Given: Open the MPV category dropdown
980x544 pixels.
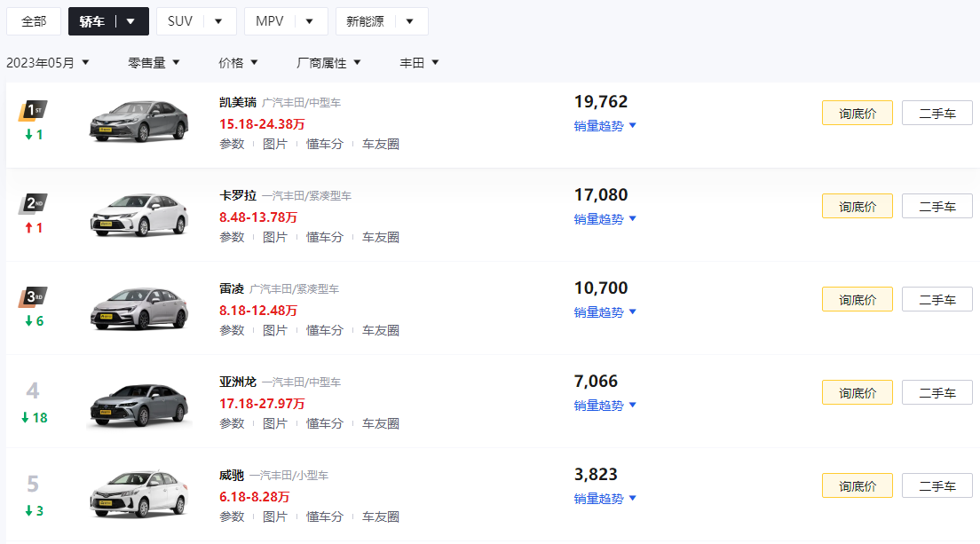Looking at the screenshot, I should [309, 21].
